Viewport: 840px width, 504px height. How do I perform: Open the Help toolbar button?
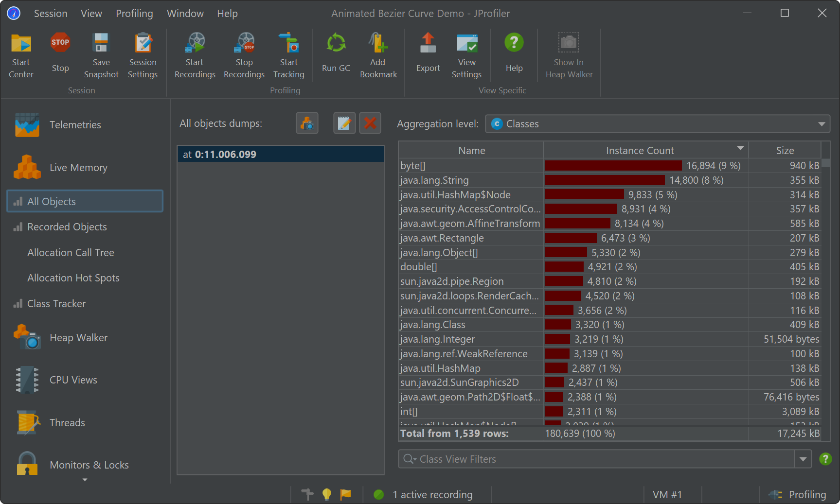514,53
